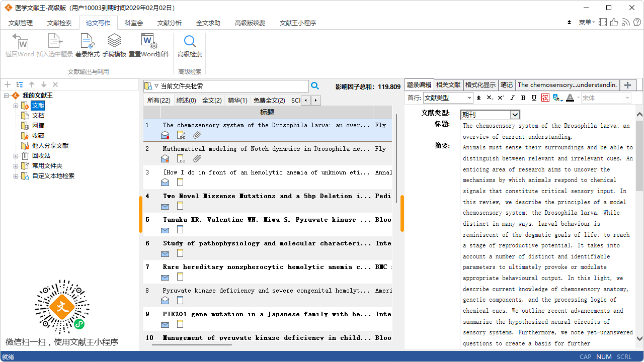Expand the 文献 folder node

[x=16, y=106]
